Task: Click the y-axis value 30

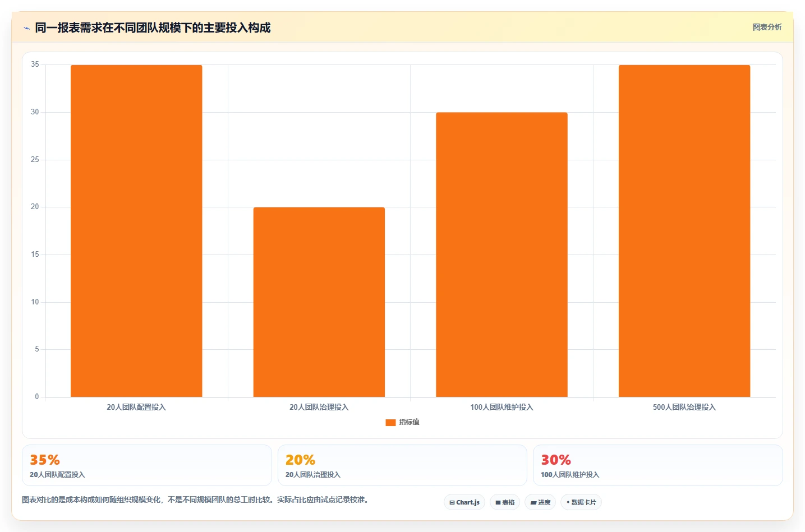Action: pyautogui.click(x=35, y=112)
